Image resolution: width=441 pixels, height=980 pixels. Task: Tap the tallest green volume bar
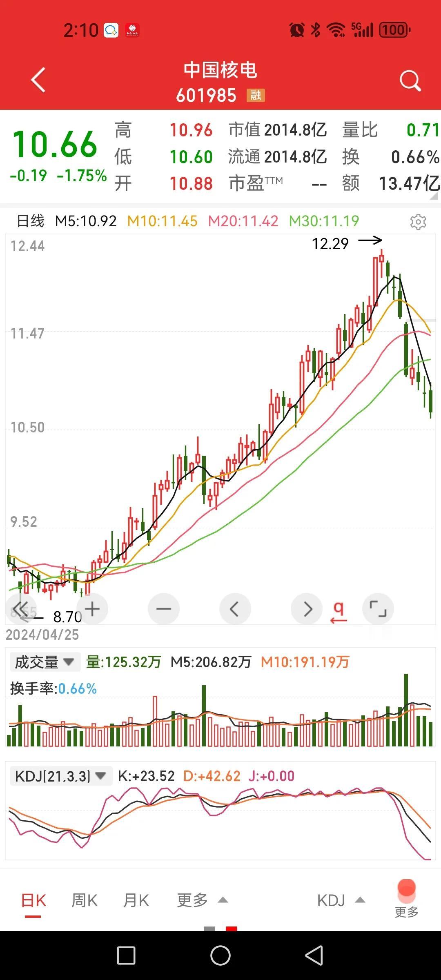(406, 710)
